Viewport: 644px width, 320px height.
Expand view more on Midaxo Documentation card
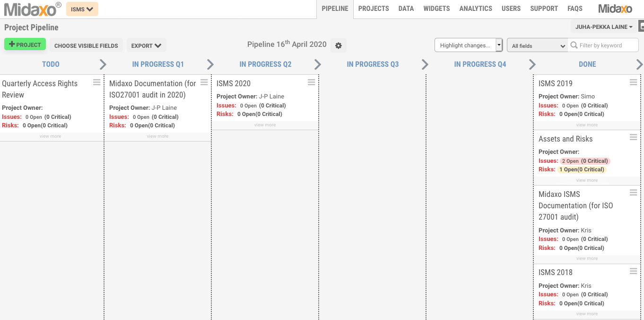pyautogui.click(x=157, y=136)
